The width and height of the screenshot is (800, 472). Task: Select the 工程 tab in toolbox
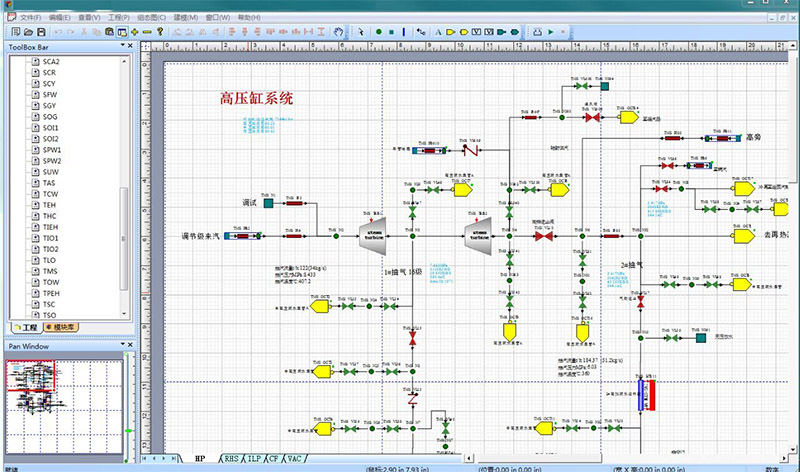[24, 328]
